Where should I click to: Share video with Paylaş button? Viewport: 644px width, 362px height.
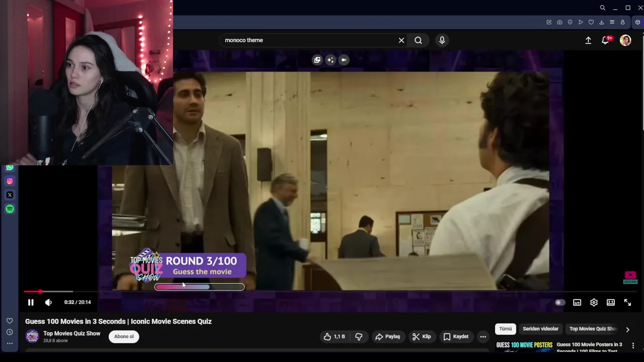pos(388,337)
